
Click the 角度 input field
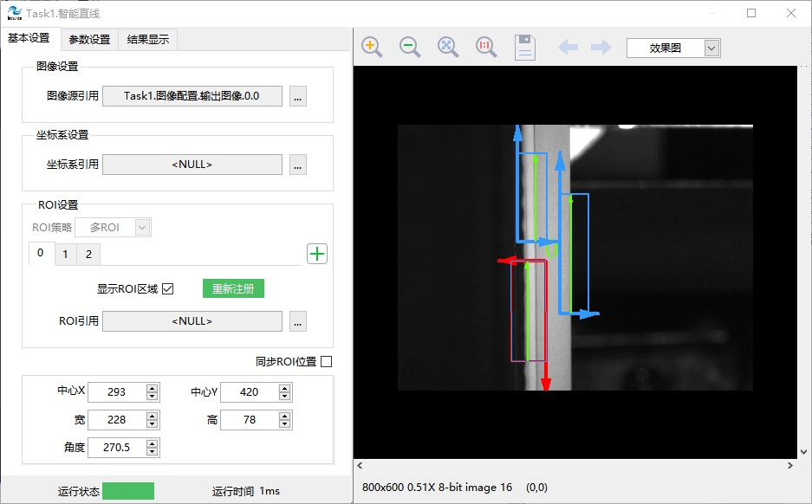click(x=116, y=448)
